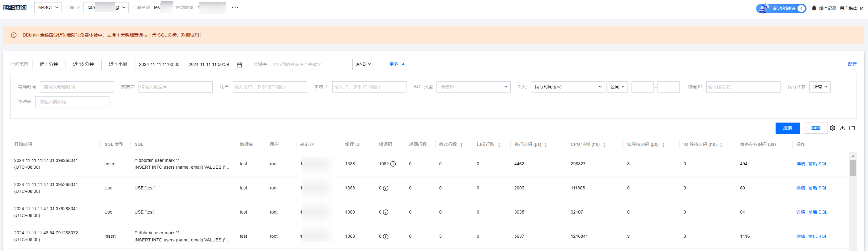Open the MySQL database type dropdown
Image resolution: width=868 pixels, height=251 pixels.
click(48, 8)
